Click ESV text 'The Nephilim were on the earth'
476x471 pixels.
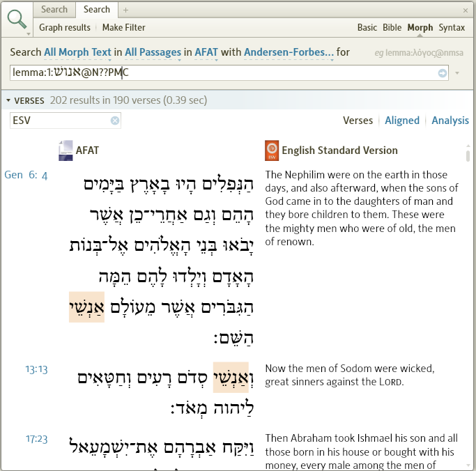click(x=335, y=175)
